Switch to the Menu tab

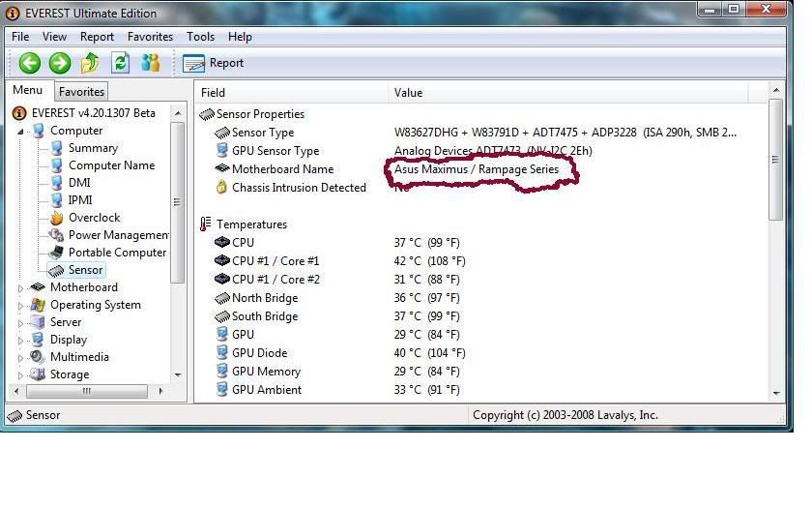[28, 90]
